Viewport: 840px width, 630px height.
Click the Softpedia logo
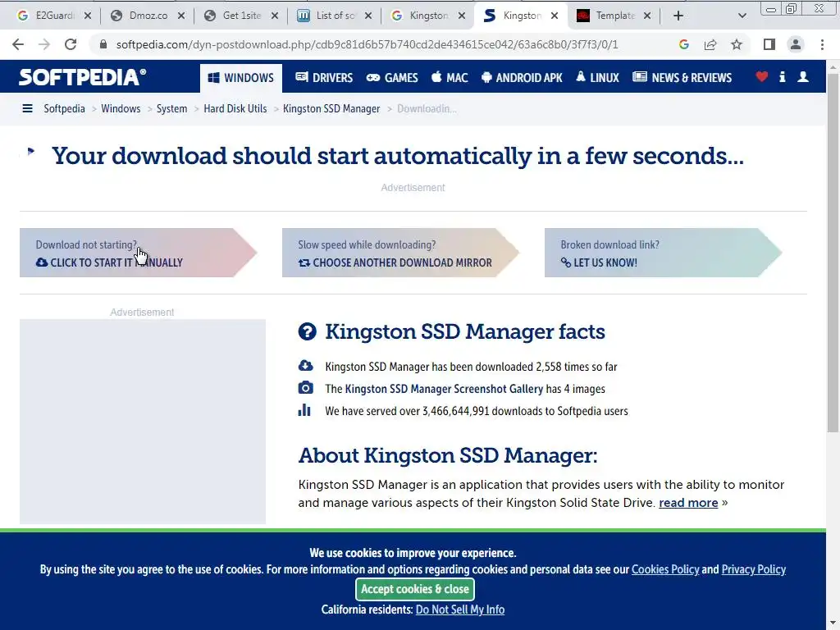pos(83,77)
